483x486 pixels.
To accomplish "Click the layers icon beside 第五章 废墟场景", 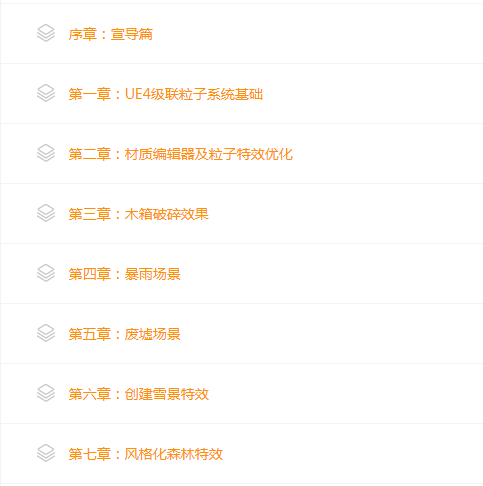I will click(x=46, y=333).
